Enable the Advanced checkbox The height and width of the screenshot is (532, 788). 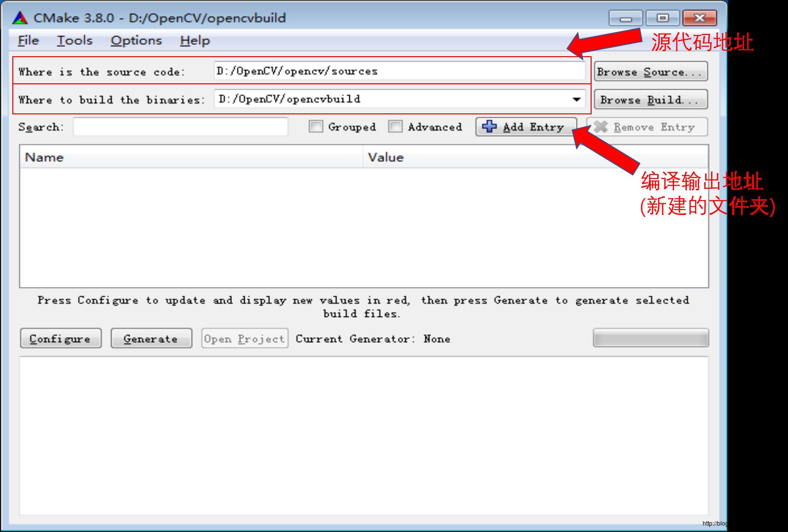click(x=395, y=127)
